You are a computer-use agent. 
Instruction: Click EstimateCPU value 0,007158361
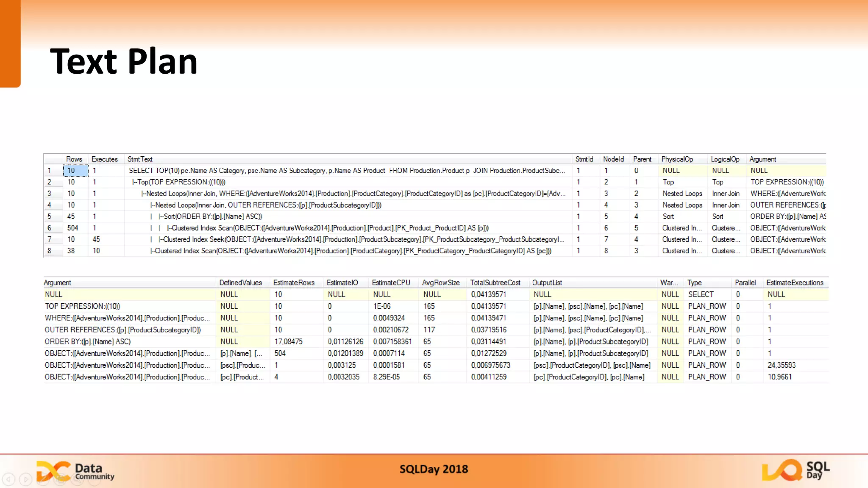click(x=392, y=341)
